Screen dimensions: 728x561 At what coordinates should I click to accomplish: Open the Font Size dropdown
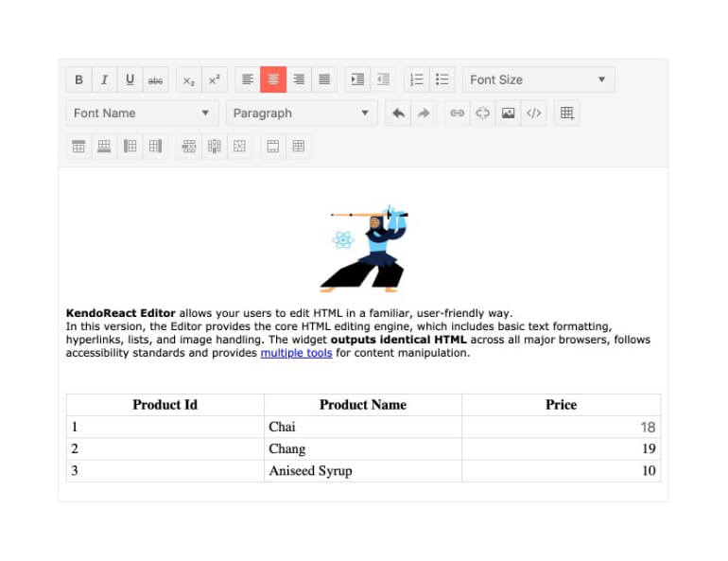coord(539,79)
